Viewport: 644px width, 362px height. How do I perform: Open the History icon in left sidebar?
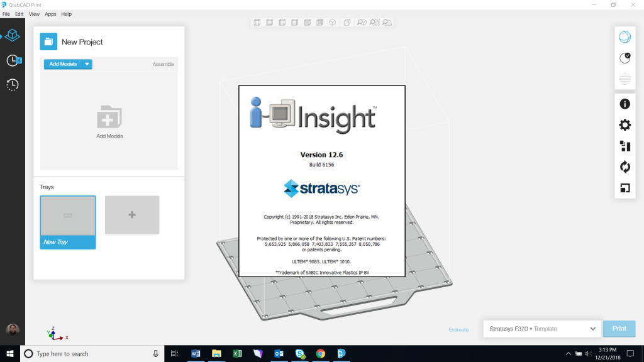coord(13,84)
